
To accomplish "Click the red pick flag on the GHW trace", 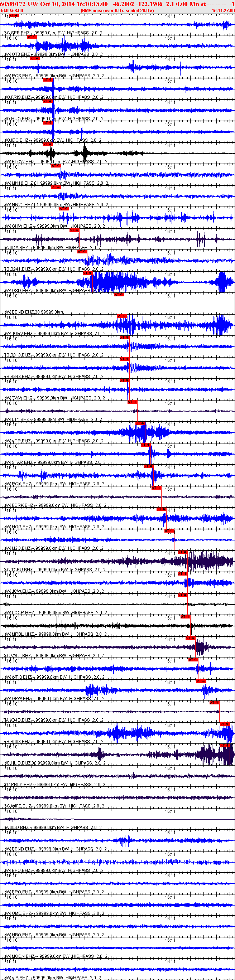I will [64, 208].
